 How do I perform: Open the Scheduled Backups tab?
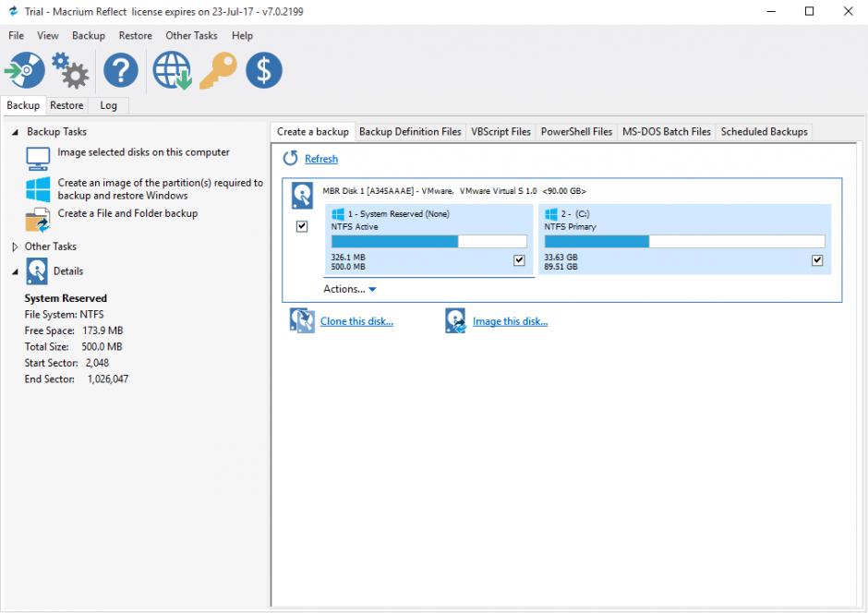[x=764, y=132]
